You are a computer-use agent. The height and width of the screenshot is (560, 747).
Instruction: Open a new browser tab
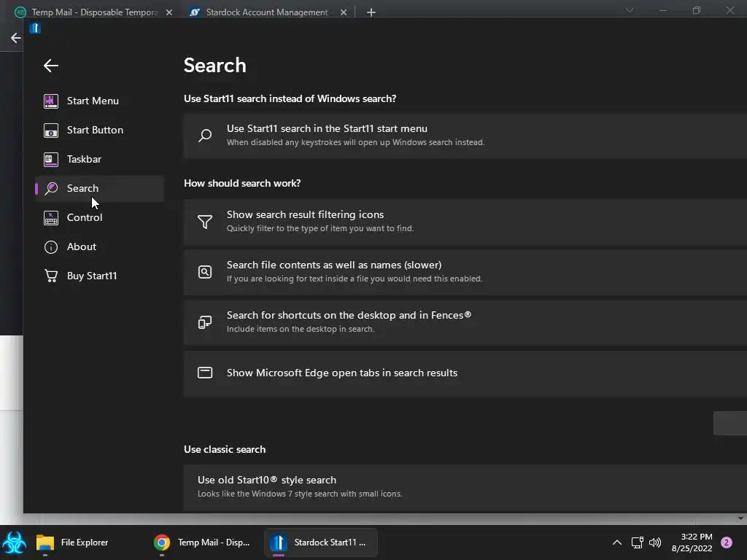[371, 12]
